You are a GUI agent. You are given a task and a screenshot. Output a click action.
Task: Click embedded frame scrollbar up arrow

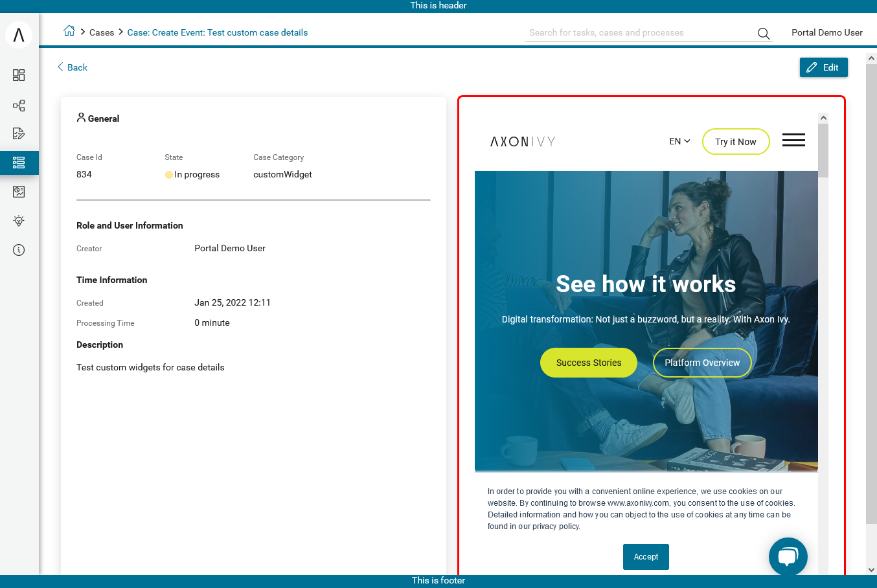[x=823, y=118]
